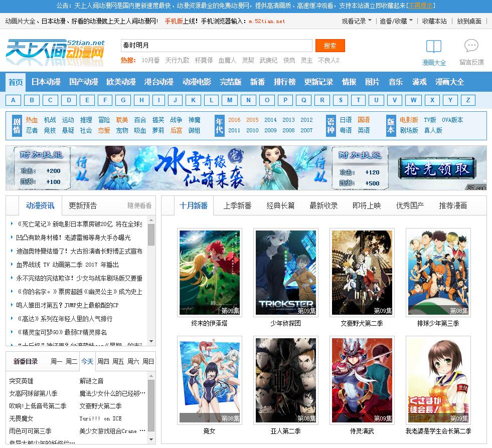The height and width of the screenshot is (448, 492).
Task: Click hot search term 天行九歌
Action: point(177,60)
